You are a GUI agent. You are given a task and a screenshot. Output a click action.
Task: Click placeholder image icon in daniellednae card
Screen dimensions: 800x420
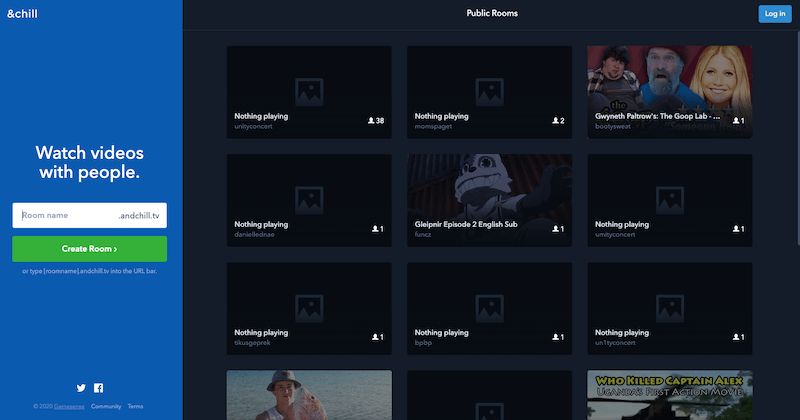(x=309, y=200)
